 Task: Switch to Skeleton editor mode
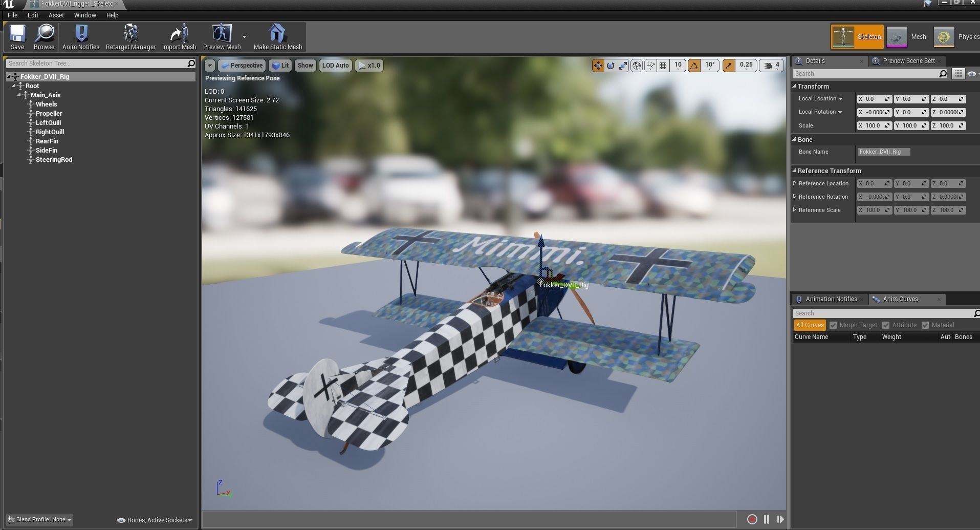[x=857, y=37]
